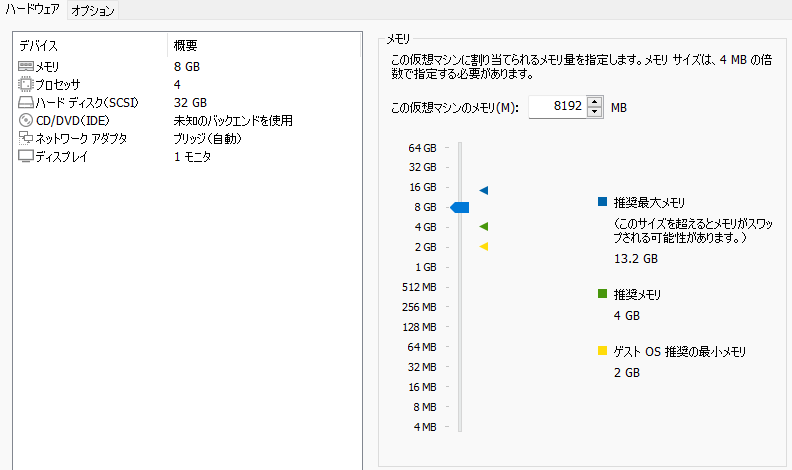Image resolution: width=792 pixels, height=470 pixels.
Task: Click the 8 MB scale label
Action: tap(425, 407)
